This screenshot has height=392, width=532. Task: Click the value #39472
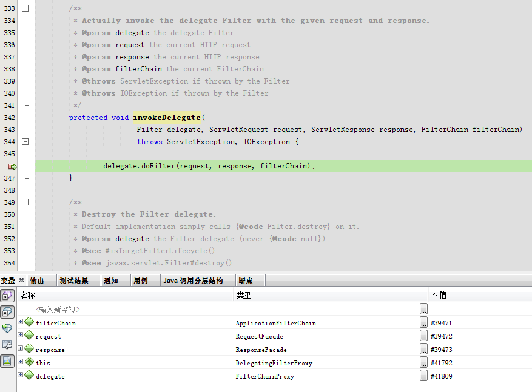tap(441, 336)
